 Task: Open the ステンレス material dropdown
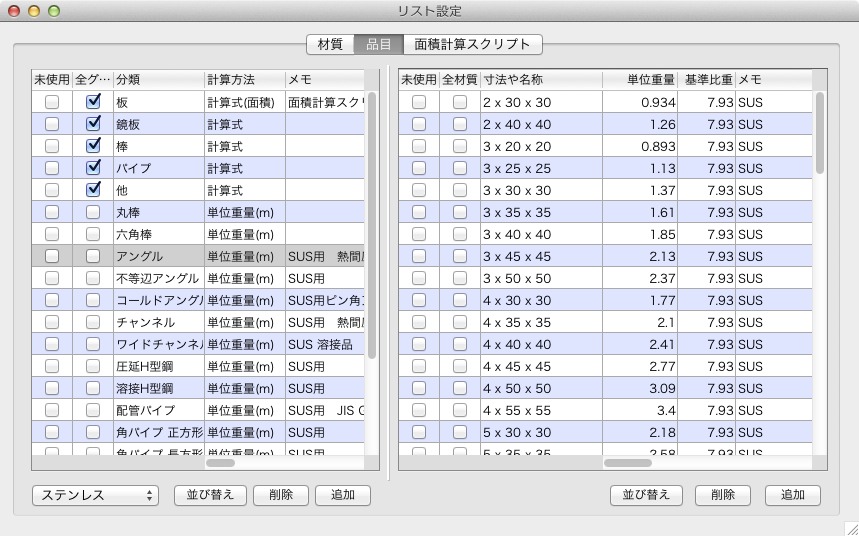[95, 495]
